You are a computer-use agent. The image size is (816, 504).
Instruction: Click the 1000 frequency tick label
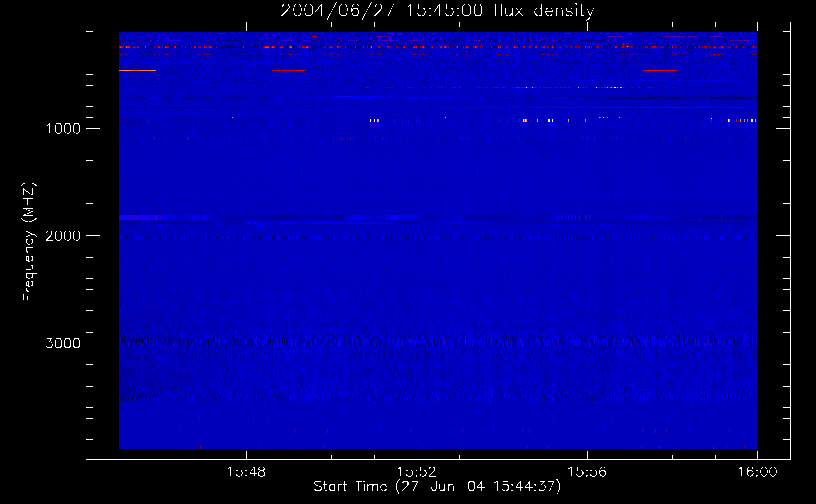63,129
